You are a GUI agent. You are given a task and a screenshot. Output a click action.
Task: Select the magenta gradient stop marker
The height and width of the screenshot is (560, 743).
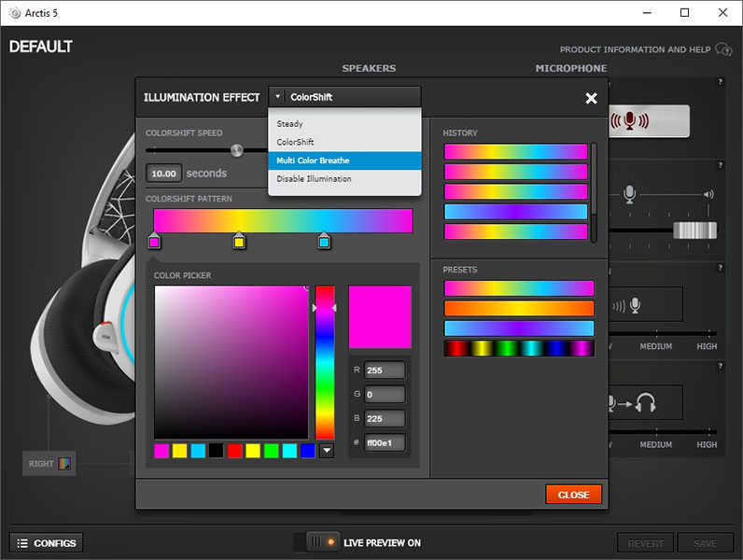pos(154,241)
